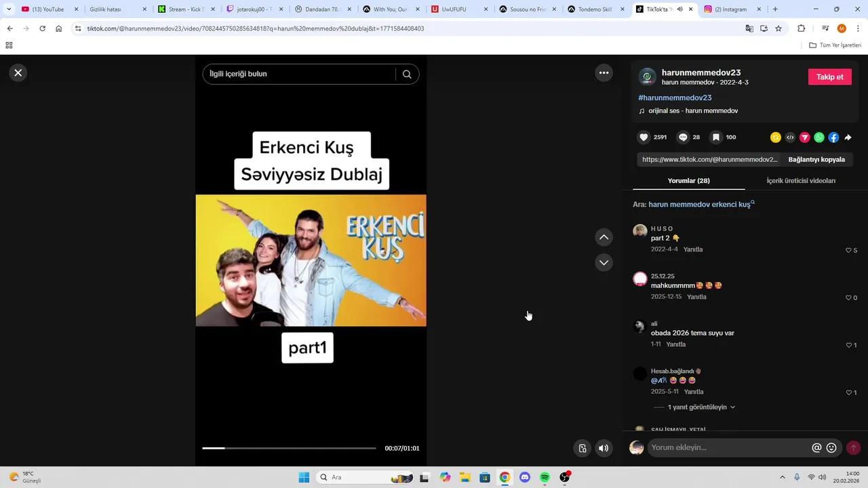This screenshot has width=868, height=488.
Task: Share video on WhatsApp
Action: tap(819, 137)
